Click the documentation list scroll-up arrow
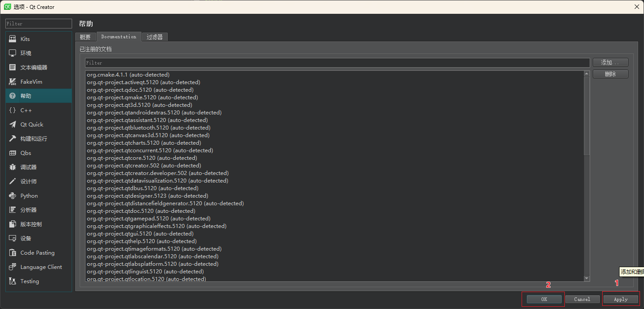This screenshot has height=309, width=644. (x=587, y=74)
